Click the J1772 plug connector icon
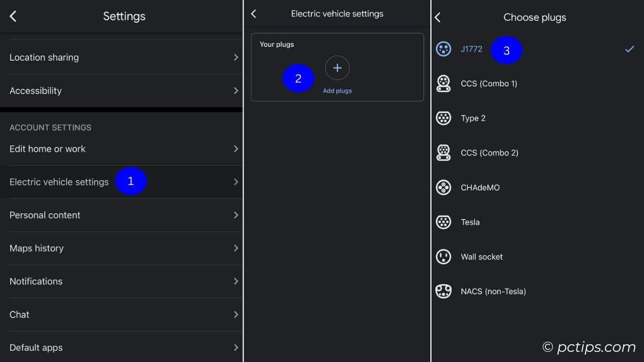Image resolution: width=644 pixels, height=362 pixels. coord(443,49)
